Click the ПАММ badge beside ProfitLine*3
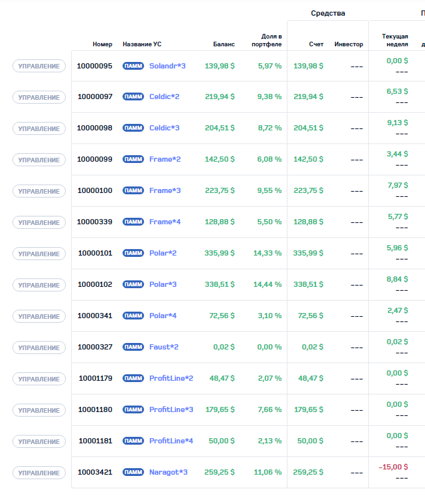The width and height of the screenshot is (425, 504). (x=133, y=409)
